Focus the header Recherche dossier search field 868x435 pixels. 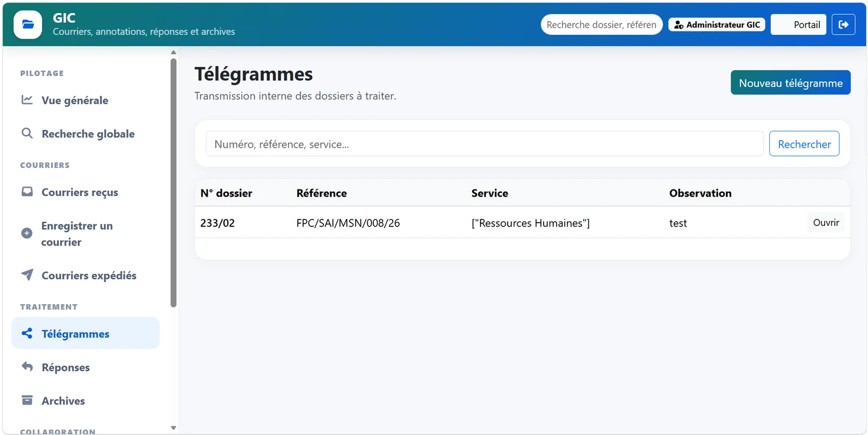602,24
